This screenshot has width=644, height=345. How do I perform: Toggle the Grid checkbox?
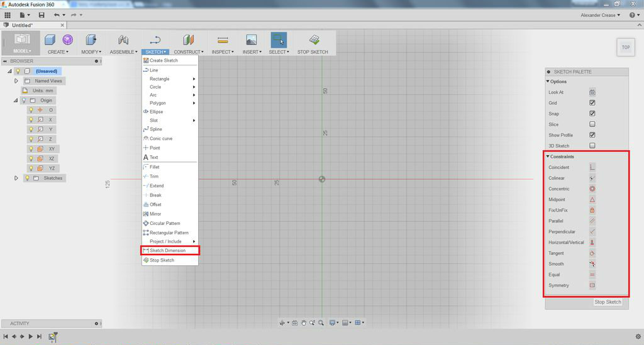[x=592, y=103]
